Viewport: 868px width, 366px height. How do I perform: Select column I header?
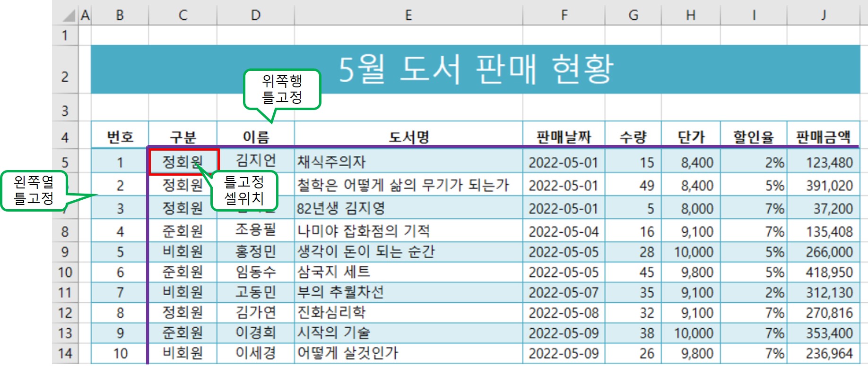click(x=754, y=16)
